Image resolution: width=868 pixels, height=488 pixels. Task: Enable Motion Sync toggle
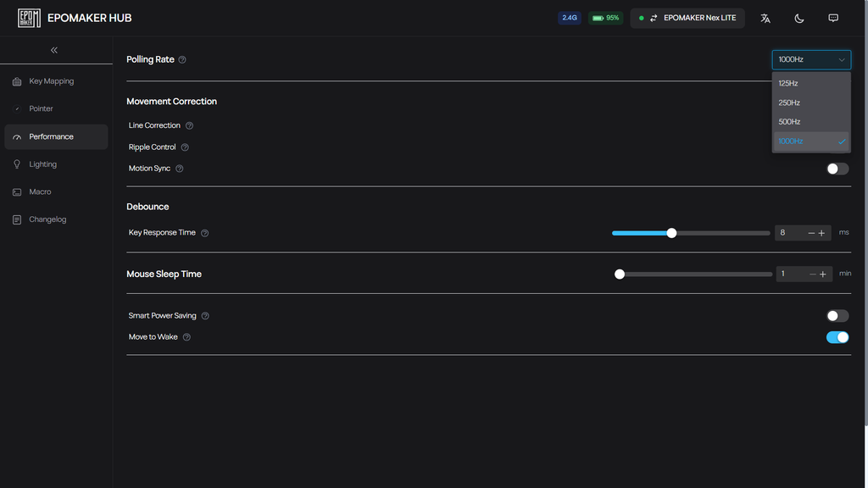pos(837,169)
